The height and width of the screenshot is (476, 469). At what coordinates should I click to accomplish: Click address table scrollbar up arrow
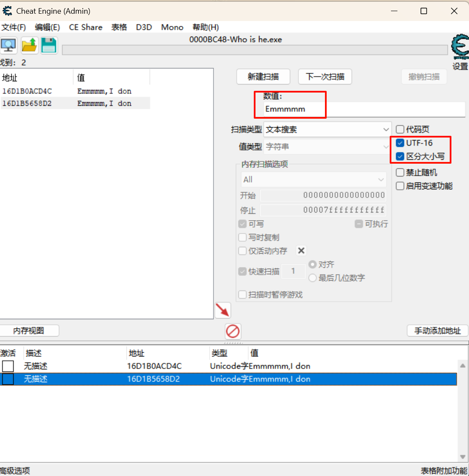(x=463, y=365)
